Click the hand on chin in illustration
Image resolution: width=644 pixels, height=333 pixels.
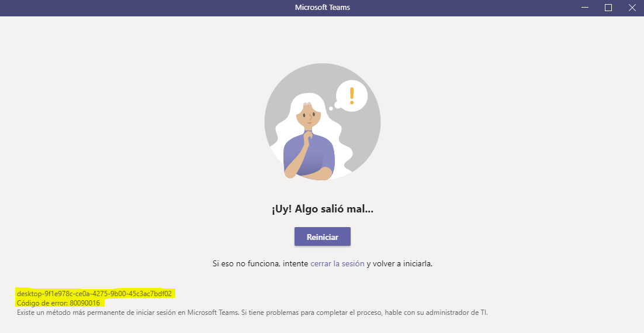click(307, 138)
